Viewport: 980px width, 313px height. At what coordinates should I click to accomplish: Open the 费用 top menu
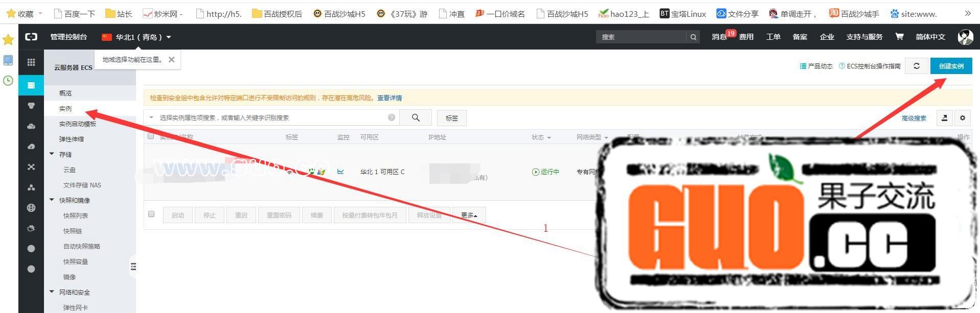point(746,37)
